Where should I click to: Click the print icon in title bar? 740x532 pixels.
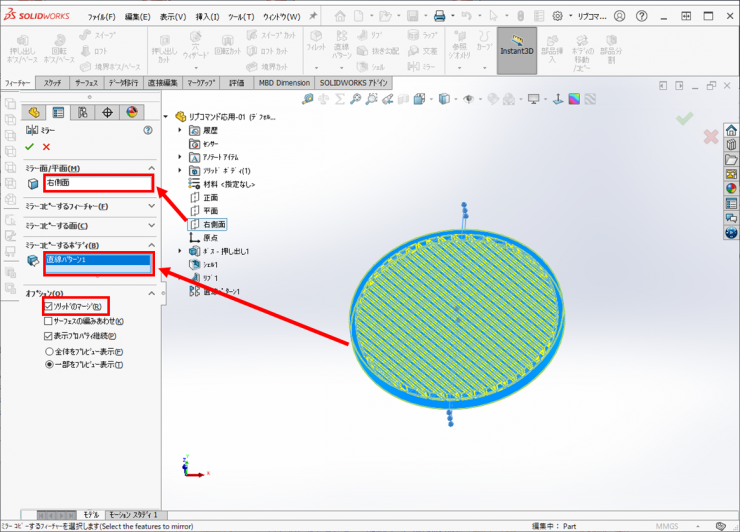coord(439,16)
